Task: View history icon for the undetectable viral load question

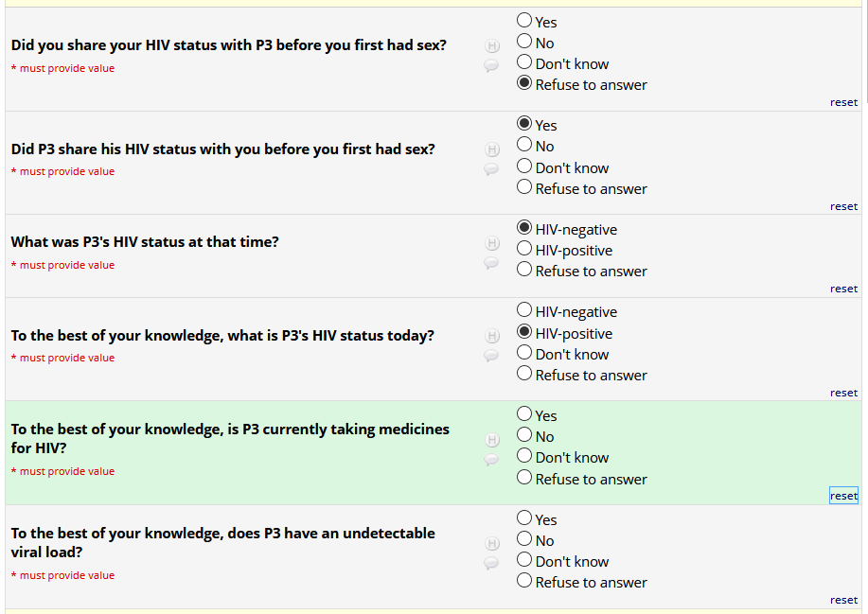Action: click(x=492, y=544)
